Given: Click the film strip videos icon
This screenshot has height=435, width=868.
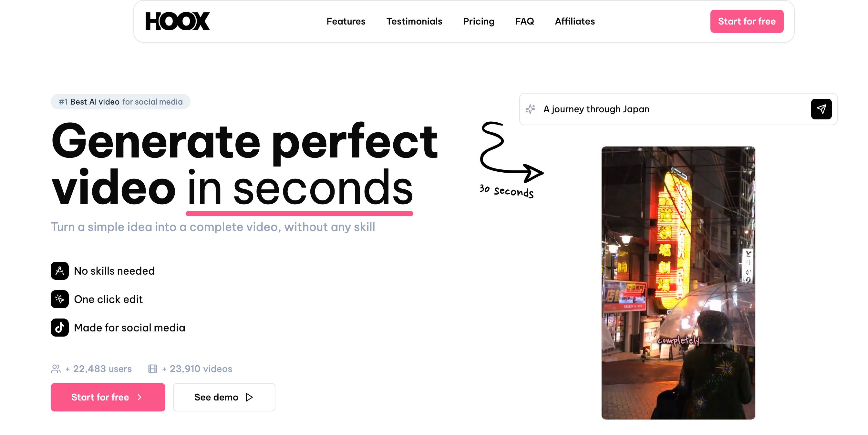Looking at the screenshot, I should pos(153,369).
